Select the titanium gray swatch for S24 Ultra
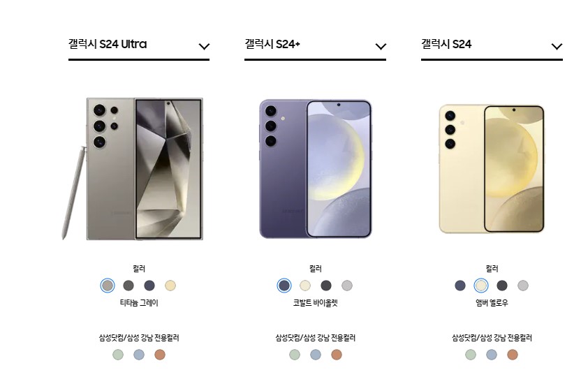 pos(108,286)
